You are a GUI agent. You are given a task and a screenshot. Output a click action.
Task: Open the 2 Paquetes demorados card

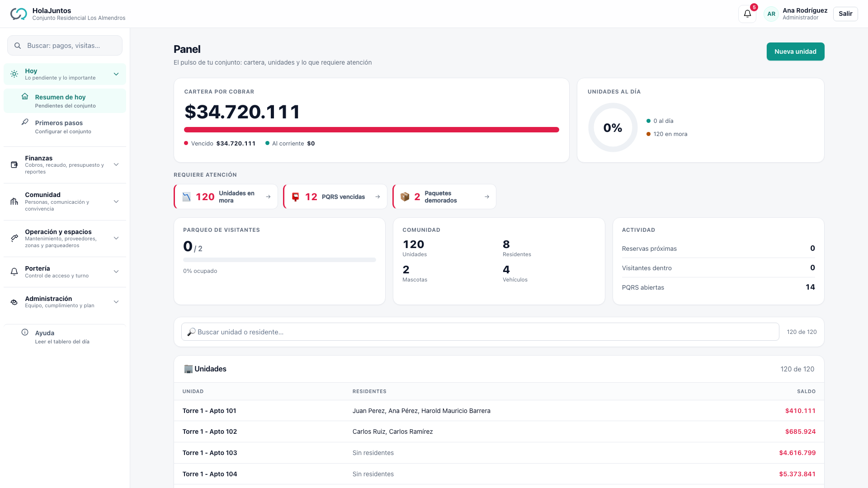(444, 197)
